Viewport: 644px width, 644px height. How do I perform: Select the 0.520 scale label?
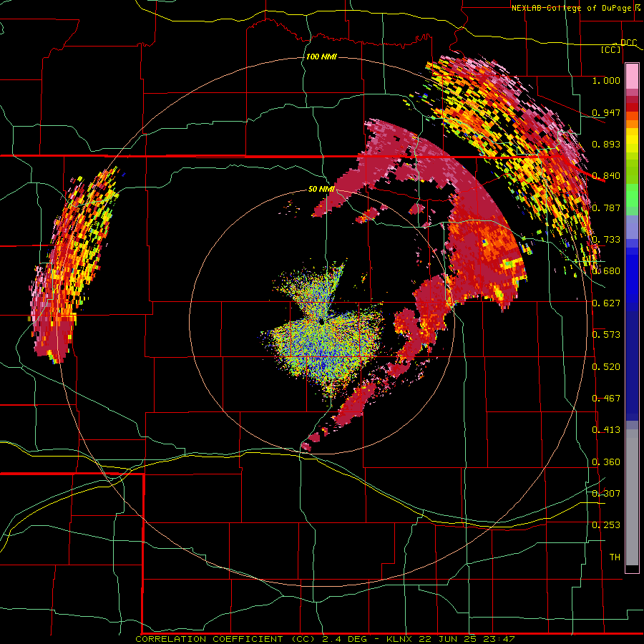point(606,367)
